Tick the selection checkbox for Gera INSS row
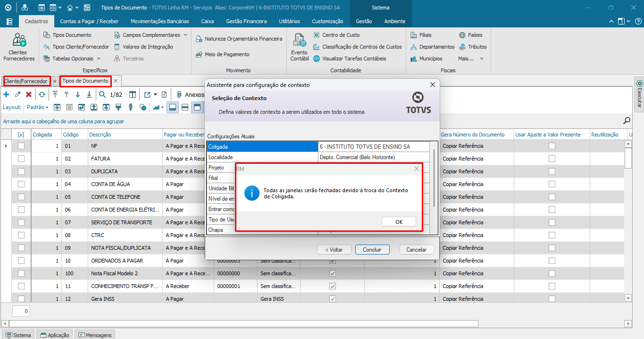644x339 pixels. (21, 298)
